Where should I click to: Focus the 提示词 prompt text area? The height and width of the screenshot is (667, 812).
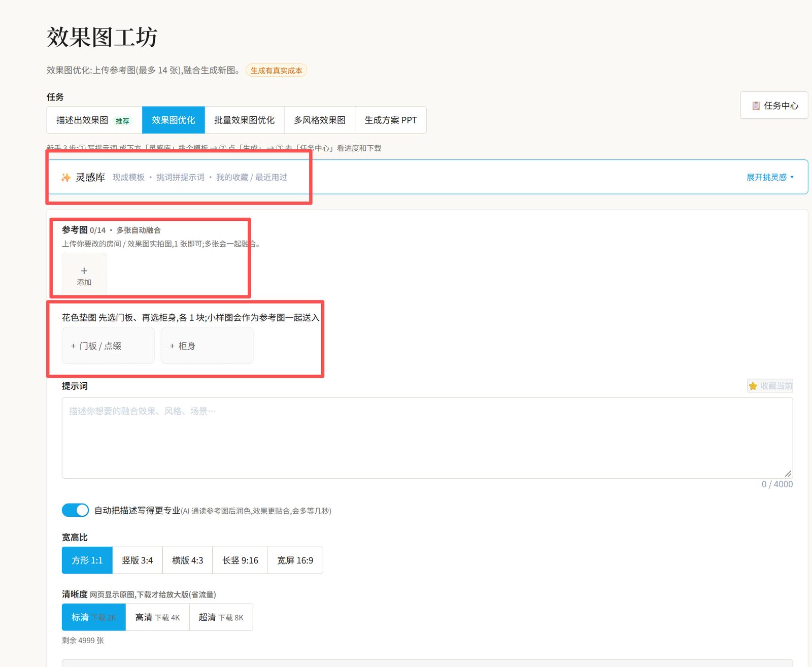427,438
